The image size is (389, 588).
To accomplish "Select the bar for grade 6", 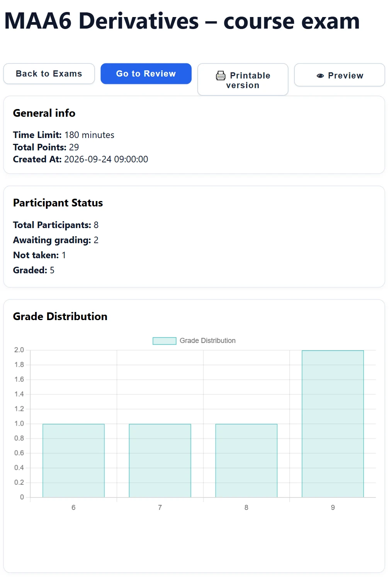I will pos(73,460).
